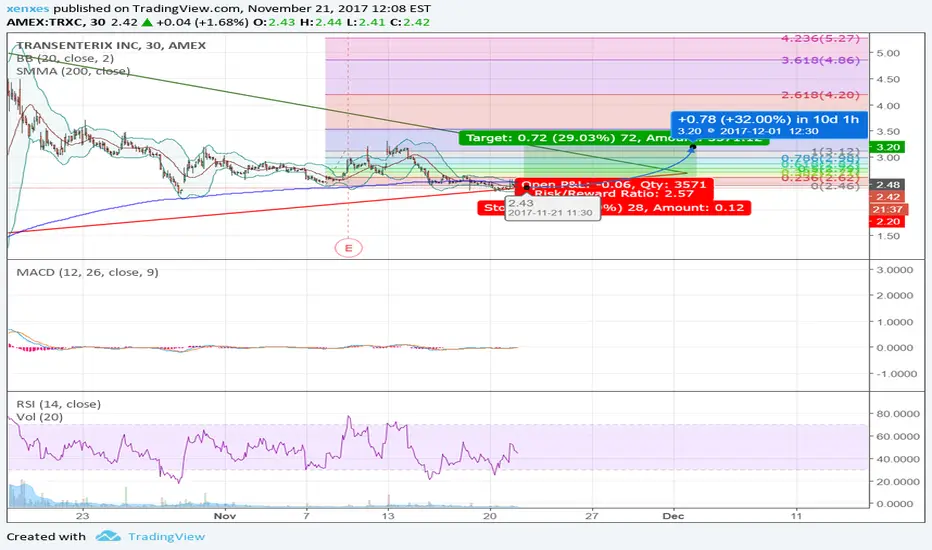Click the Risk/Reward Ratio: 2.57 label

tap(613, 194)
